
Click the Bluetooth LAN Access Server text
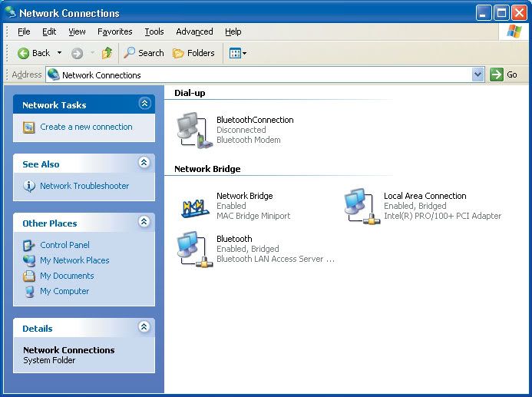click(x=276, y=259)
